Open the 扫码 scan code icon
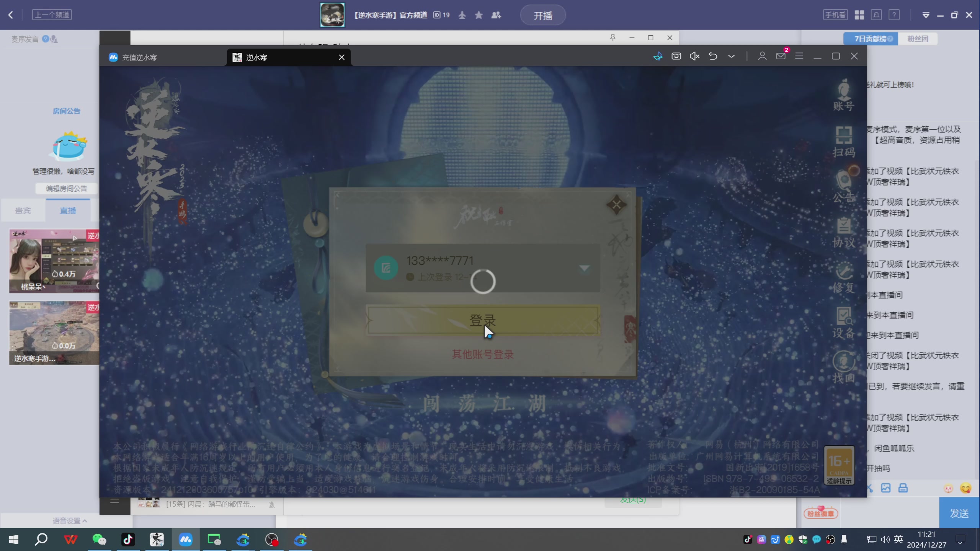The width and height of the screenshot is (980, 551). [x=844, y=142]
